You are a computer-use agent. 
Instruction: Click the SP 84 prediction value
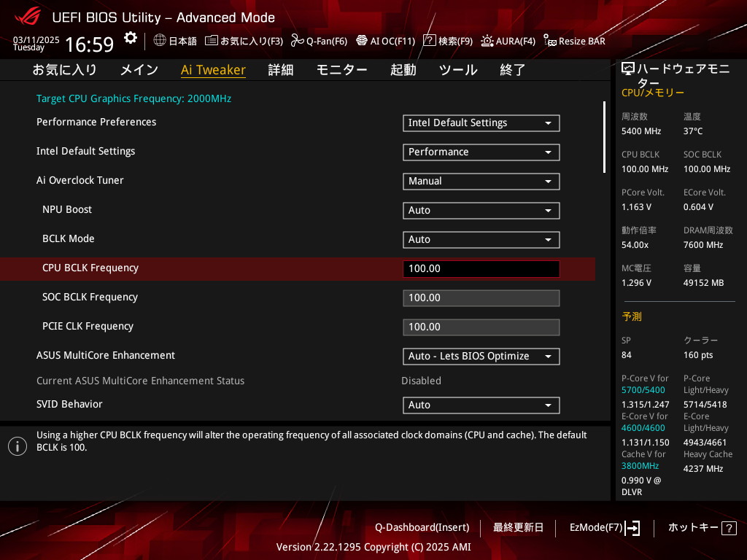(x=626, y=355)
